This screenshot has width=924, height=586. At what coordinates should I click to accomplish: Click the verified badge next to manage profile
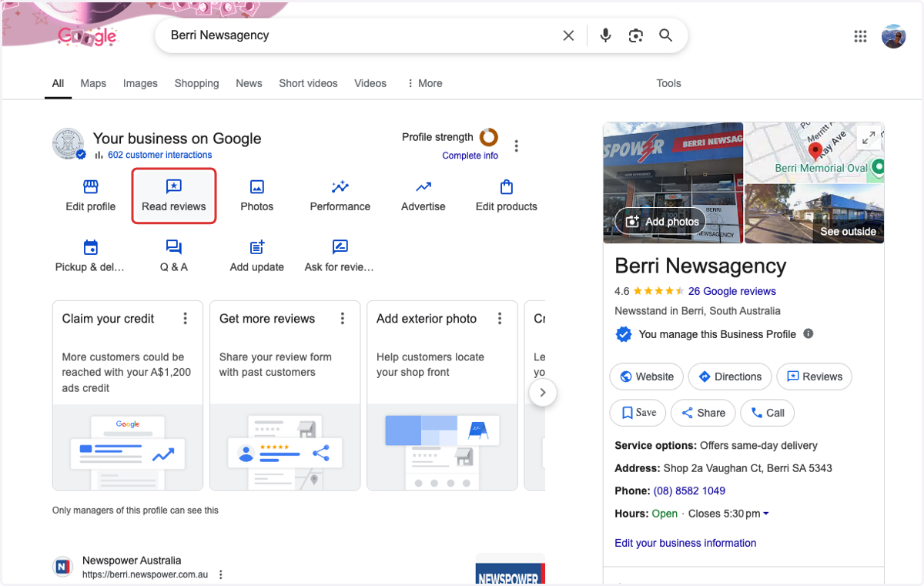click(x=624, y=334)
